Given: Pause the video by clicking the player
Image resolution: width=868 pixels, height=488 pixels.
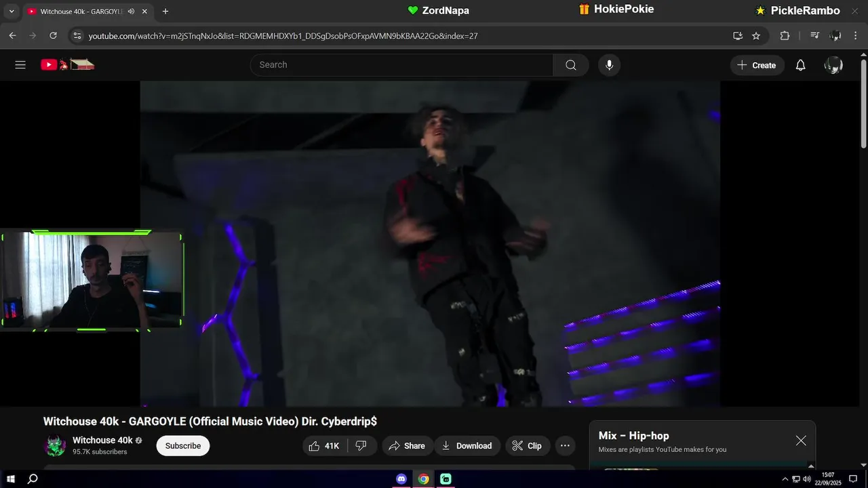Looking at the screenshot, I should [430, 244].
